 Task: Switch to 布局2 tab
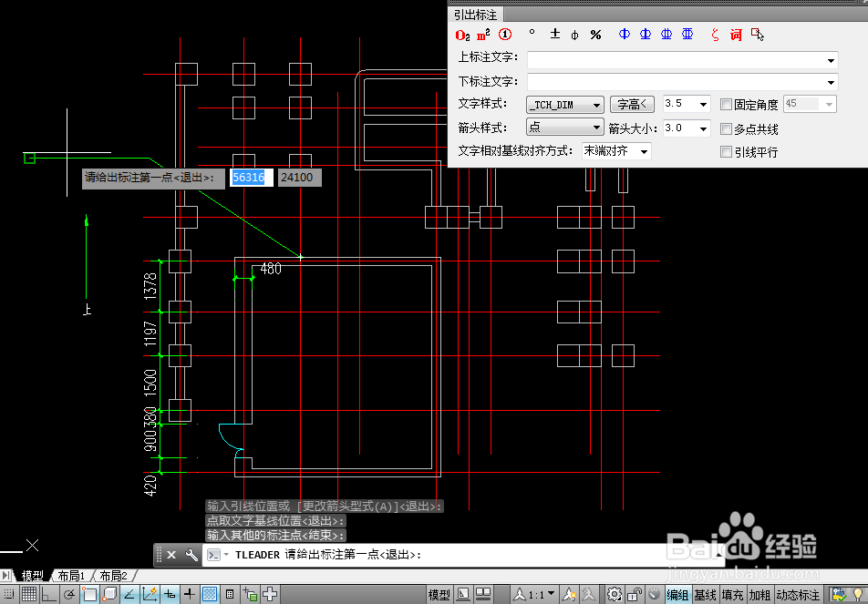(x=113, y=576)
